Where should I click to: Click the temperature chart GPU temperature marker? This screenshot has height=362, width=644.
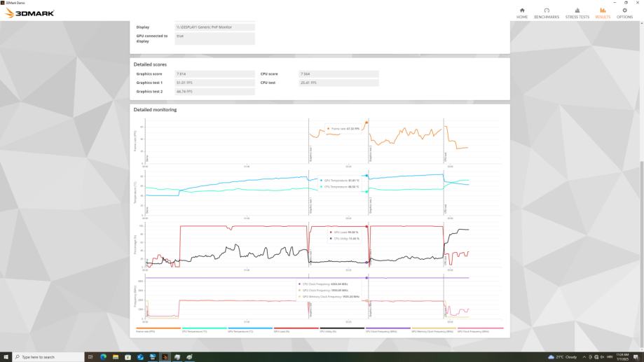(366, 176)
